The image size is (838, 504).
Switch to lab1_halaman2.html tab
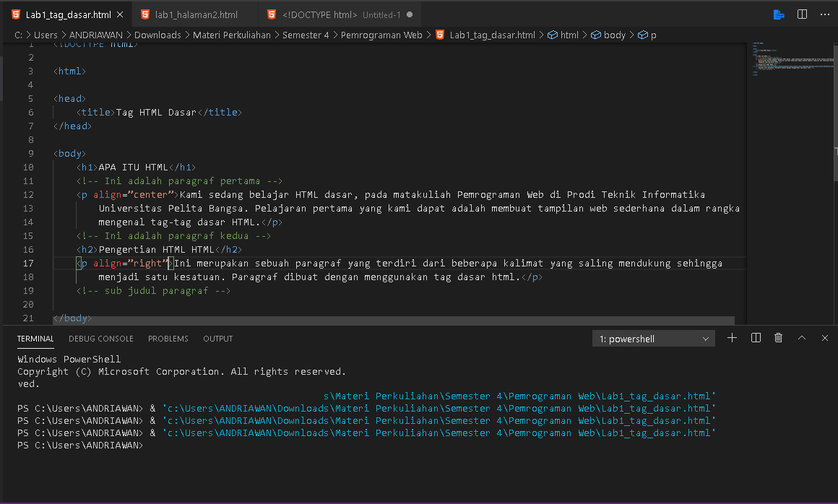[x=196, y=14]
